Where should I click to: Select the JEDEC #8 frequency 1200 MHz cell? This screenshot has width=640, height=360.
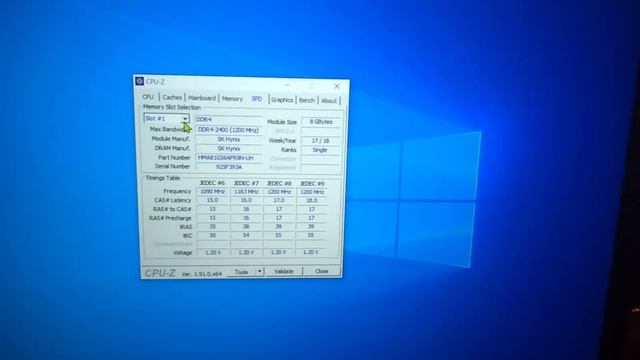[279, 192]
